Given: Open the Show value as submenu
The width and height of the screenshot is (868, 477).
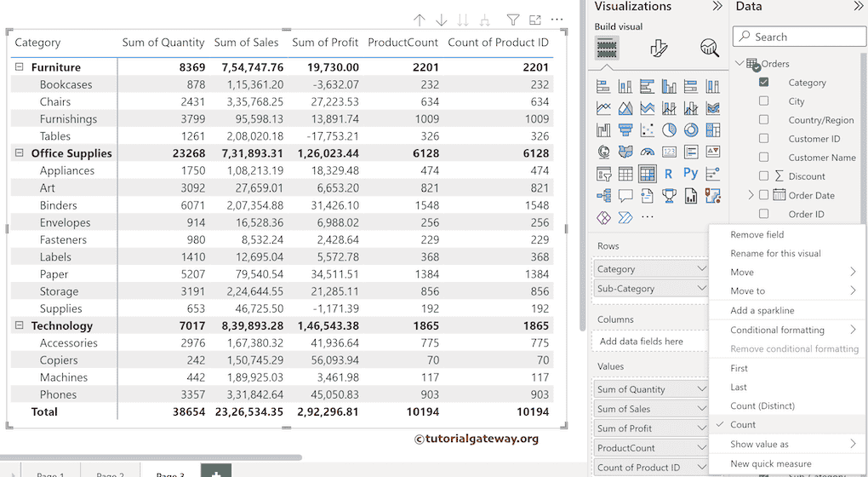Looking at the screenshot, I should (x=786, y=444).
